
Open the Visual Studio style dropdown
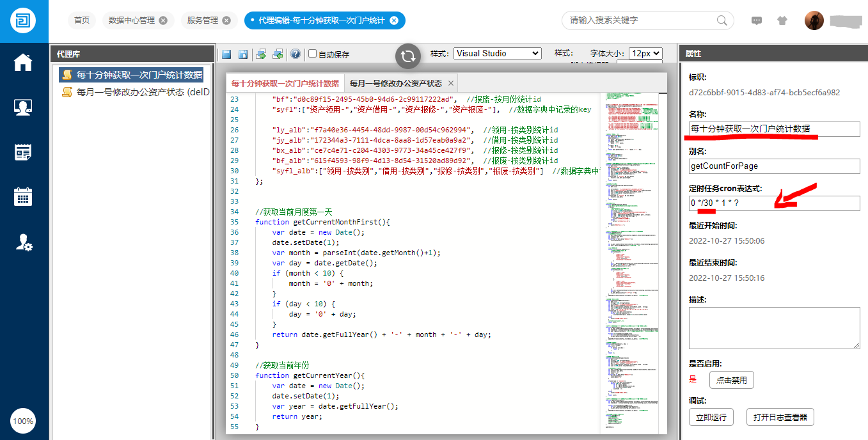click(498, 54)
